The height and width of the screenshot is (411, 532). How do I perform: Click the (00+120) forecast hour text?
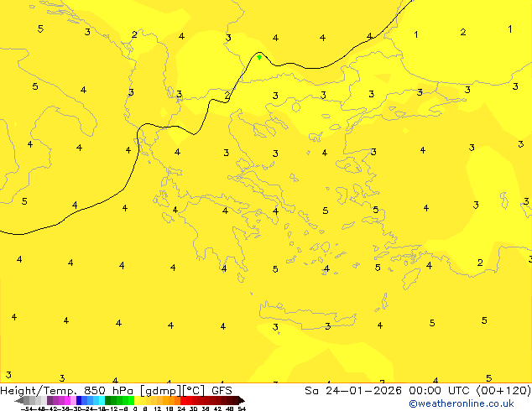(x=503, y=391)
